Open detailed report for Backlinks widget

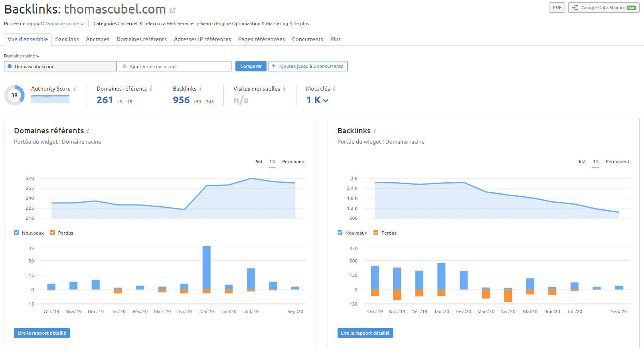pyautogui.click(x=365, y=333)
